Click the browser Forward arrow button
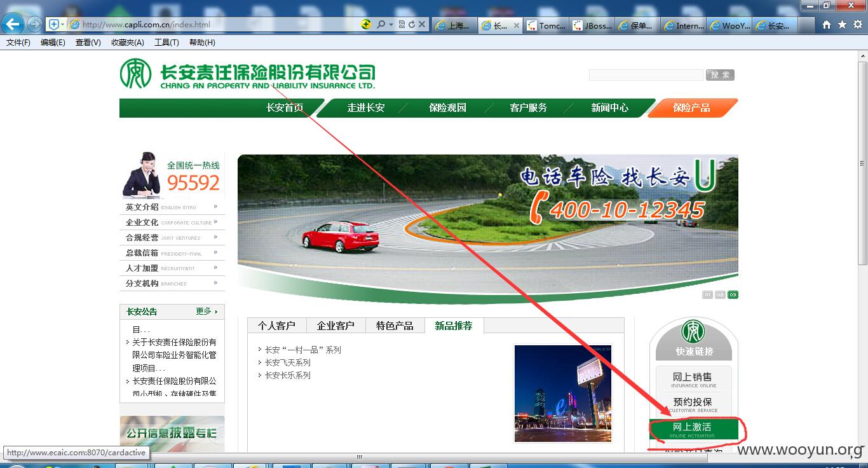The image size is (868, 468). [x=34, y=25]
